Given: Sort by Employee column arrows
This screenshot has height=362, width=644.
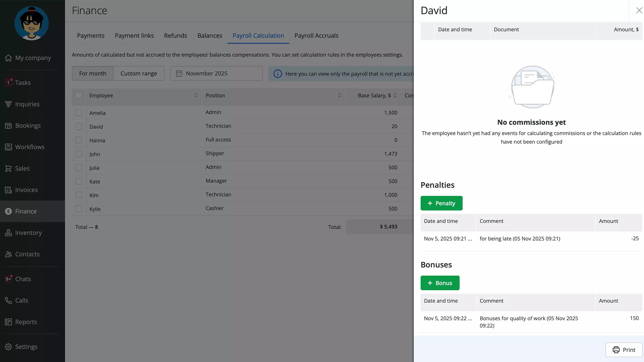Looking at the screenshot, I should pyautogui.click(x=196, y=95).
